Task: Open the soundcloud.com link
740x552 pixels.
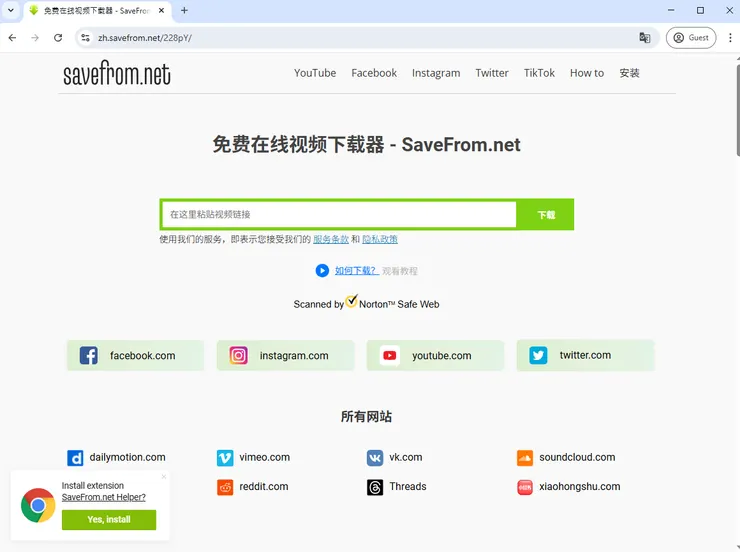Action: pyautogui.click(x=577, y=457)
